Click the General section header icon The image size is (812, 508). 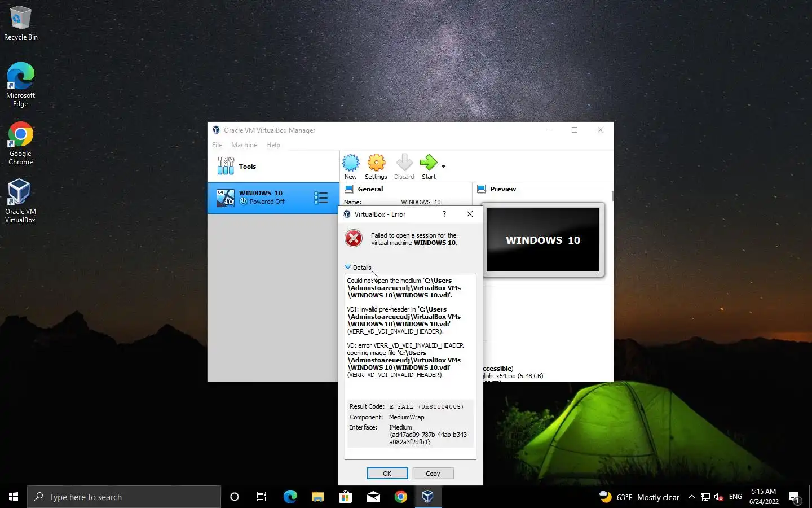[349, 189]
